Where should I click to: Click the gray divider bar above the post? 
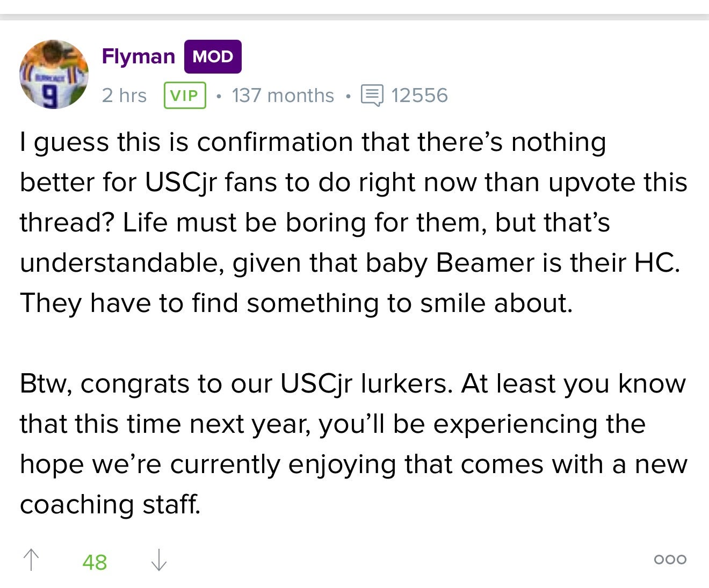coord(354,17)
